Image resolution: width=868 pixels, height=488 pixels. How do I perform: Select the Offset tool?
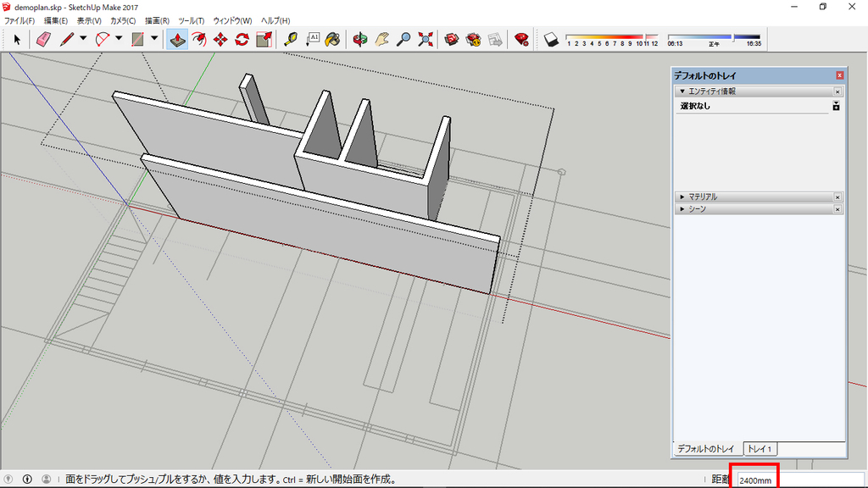[199, 39]
